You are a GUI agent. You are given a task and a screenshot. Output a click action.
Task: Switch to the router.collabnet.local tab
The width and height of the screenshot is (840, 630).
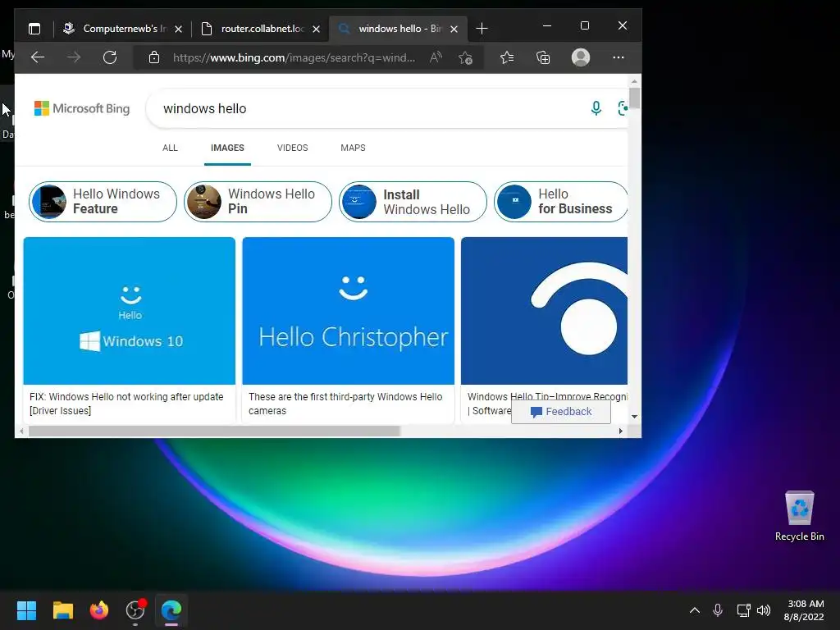pos(260,29)
